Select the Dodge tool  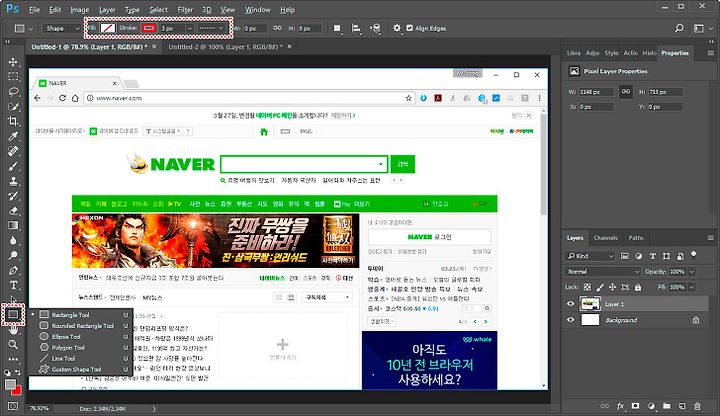tap(13, 255)
